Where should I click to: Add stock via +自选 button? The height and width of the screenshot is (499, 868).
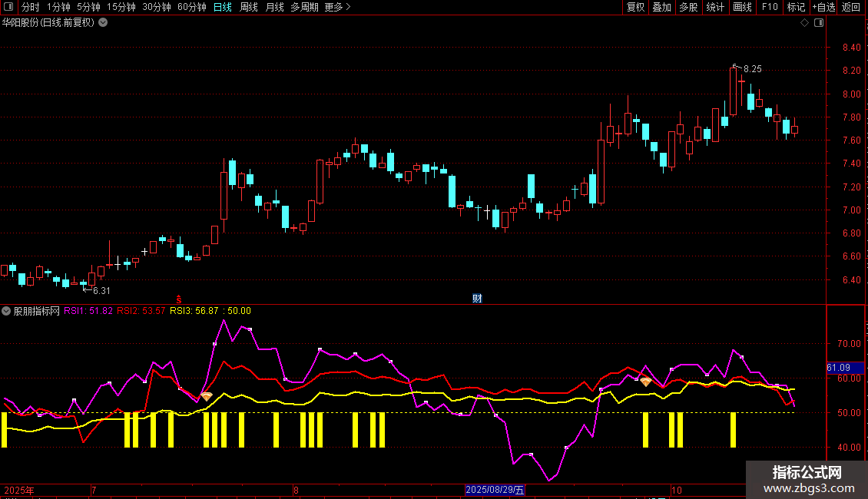823,7
